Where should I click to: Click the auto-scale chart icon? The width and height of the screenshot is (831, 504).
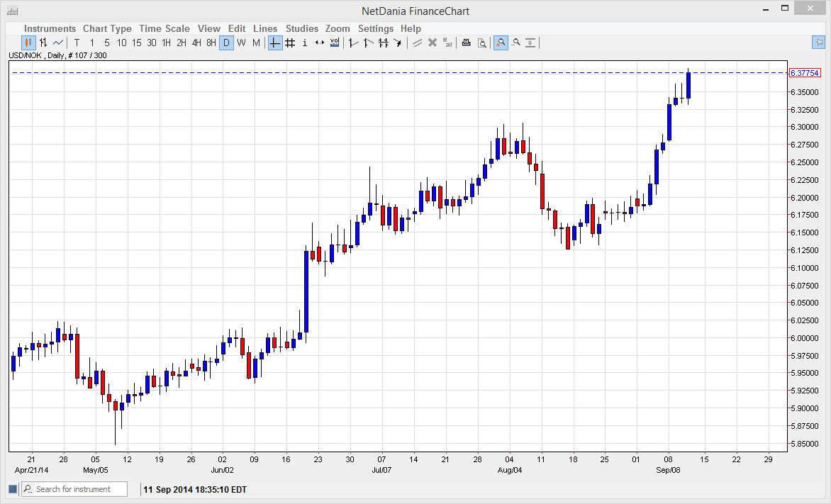point(530,43)
